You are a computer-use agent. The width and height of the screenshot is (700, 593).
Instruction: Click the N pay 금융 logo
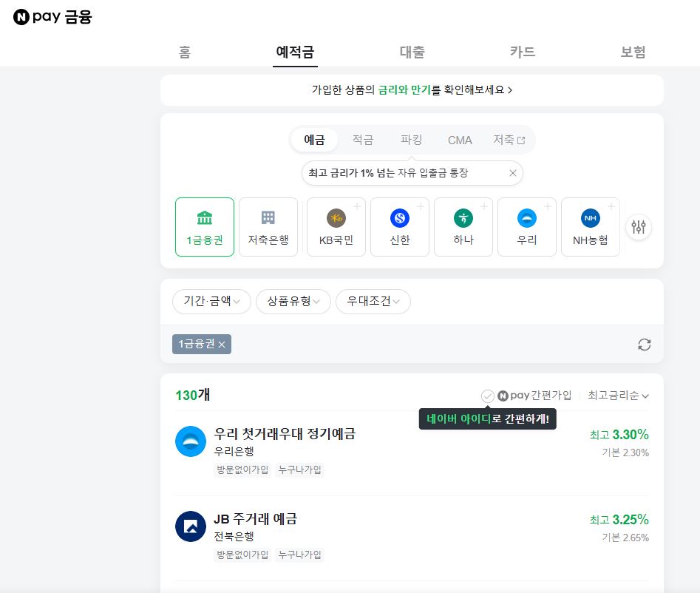52,17
